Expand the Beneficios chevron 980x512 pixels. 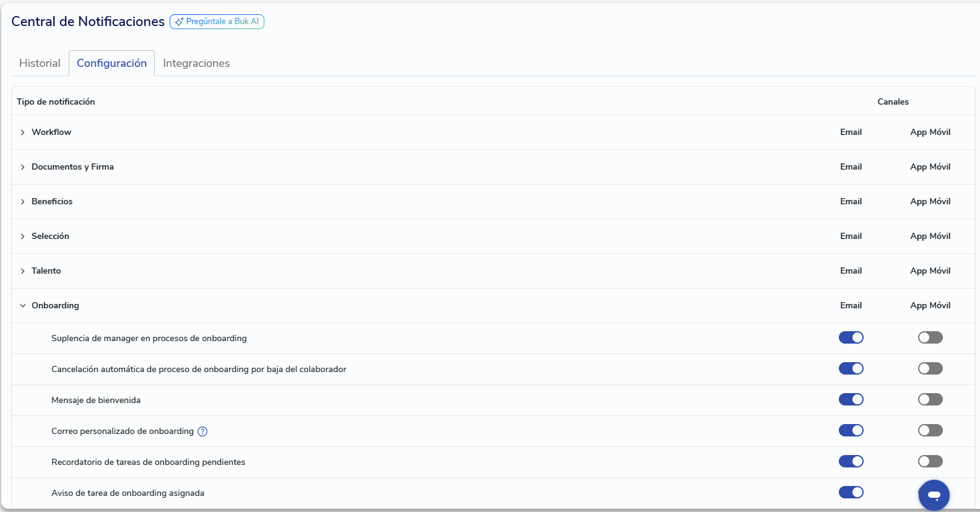click(x=23, y=202)
